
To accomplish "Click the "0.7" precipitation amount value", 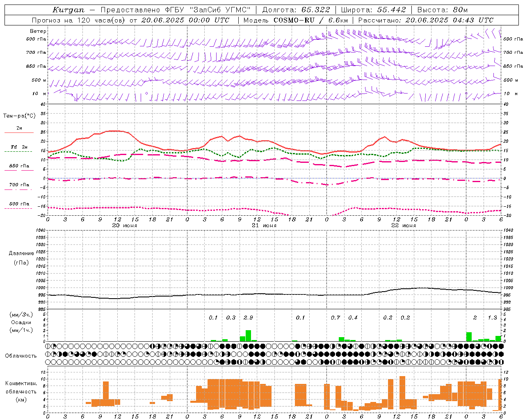I will [336, 317].
